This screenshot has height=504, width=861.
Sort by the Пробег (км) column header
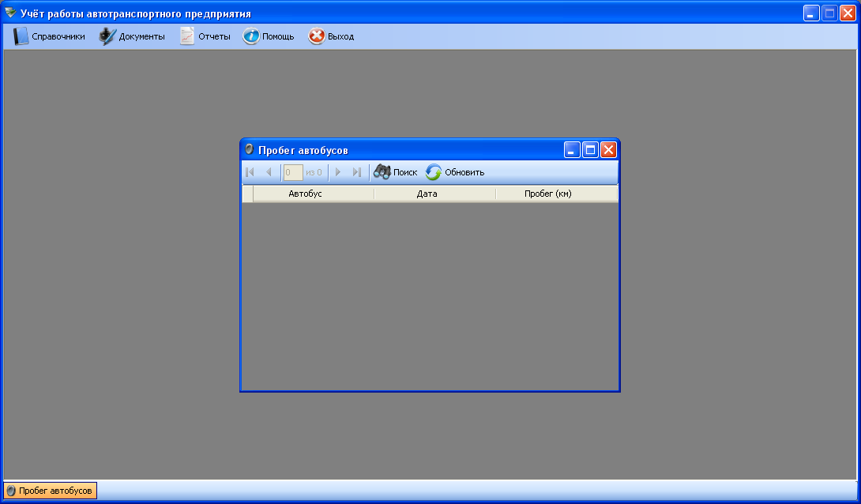pos(557,194)
